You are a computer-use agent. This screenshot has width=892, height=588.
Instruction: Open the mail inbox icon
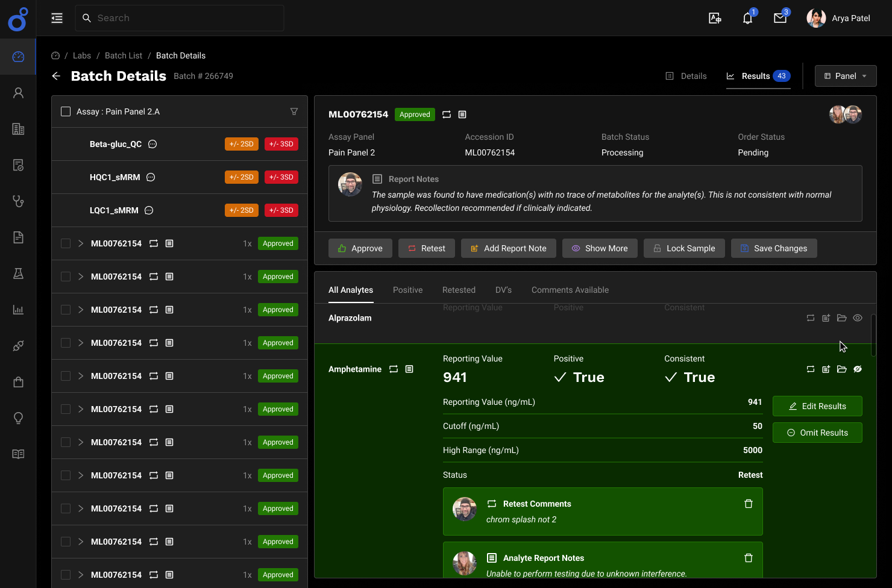click(780, 18)
